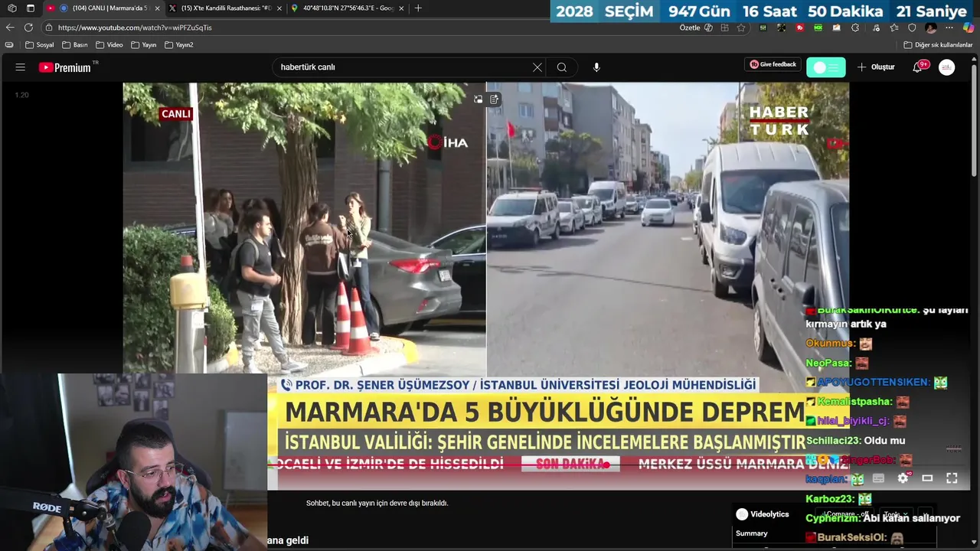Open the Video bookmarks folder
The height and width of the screenshot is (551, 980).
tap(109, 45)
